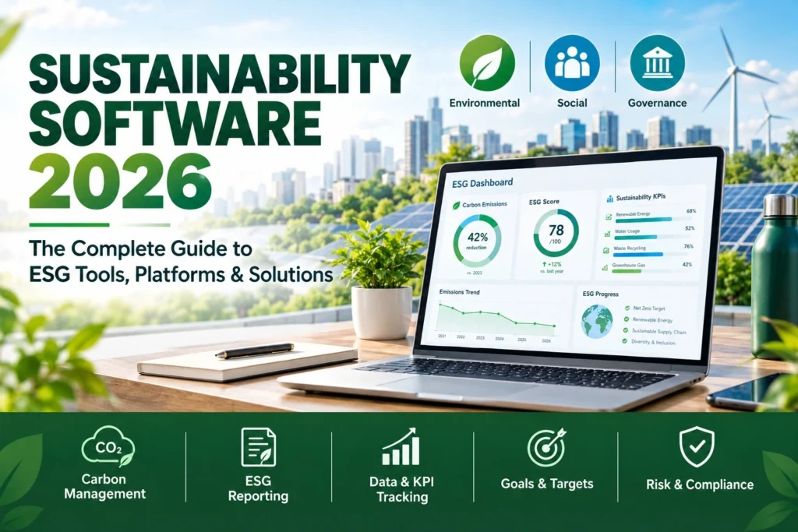Select the Goals & Targets bullseye icon
The image size is (798, 532).
click(546, 447)
